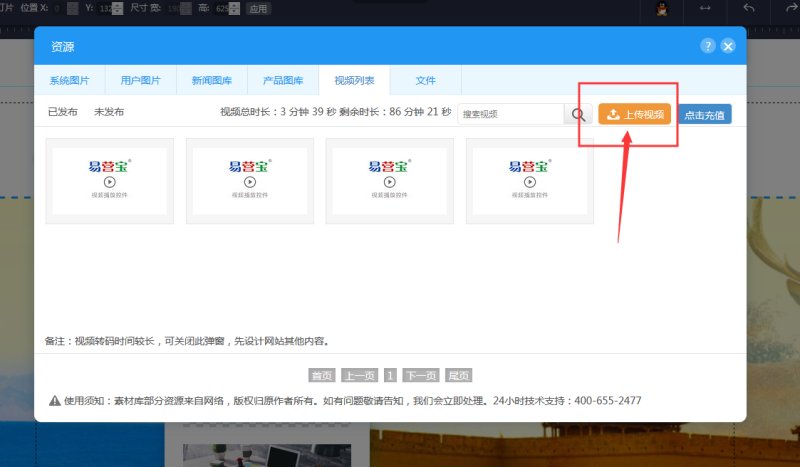
Task: Jump to 尾页 last page
Action: pyautogui.click(x=459, y=376)
